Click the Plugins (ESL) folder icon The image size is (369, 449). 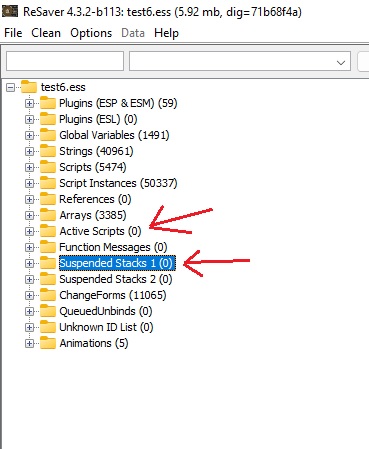coord(48,119)
